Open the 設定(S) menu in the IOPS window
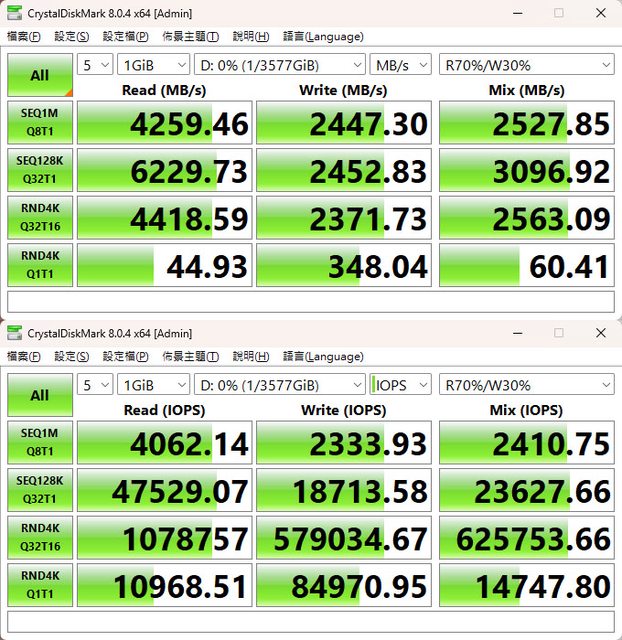Viewport: 622px width, 640px height. pos(71,357)
